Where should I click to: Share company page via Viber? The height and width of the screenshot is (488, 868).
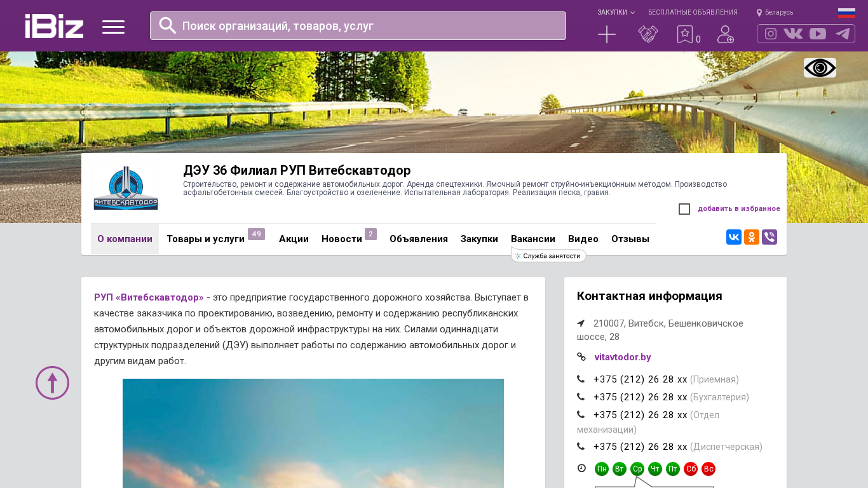[770, 237]
